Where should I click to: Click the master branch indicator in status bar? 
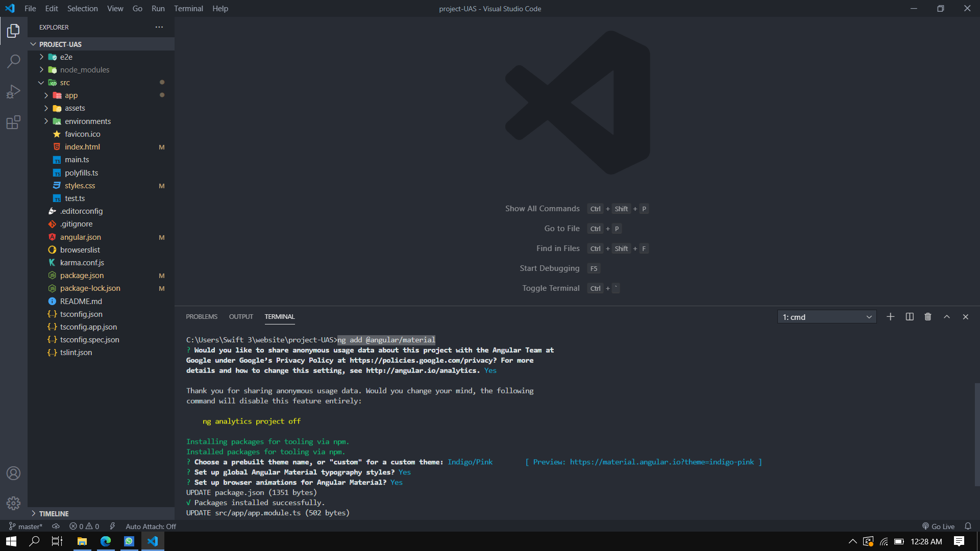coord(26,527)
